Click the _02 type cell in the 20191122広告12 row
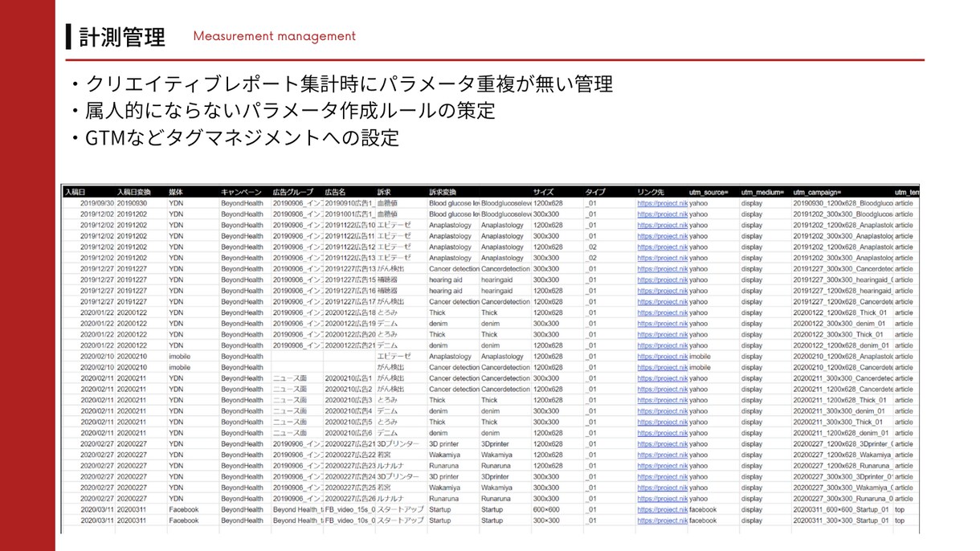 click(x=591, y=247)
